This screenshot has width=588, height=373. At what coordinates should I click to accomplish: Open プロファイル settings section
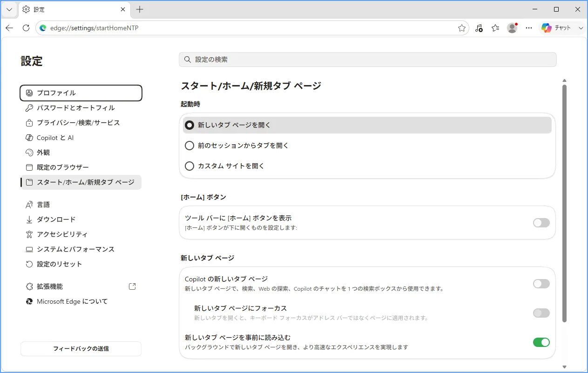81,93
